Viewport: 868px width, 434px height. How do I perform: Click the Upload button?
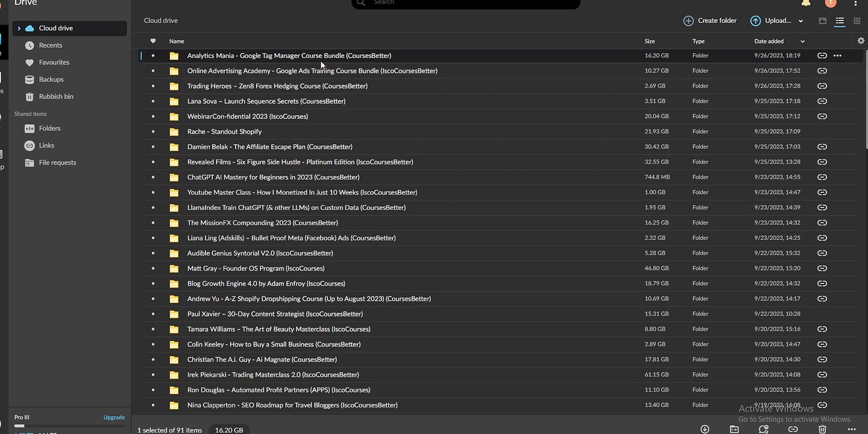tap(771, 20)
